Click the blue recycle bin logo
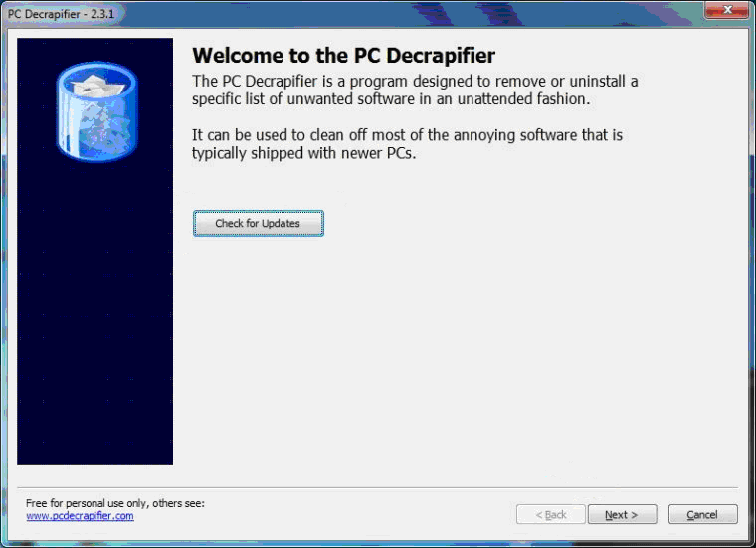Screen dimensions: 756x548 [x=96, y=111]
